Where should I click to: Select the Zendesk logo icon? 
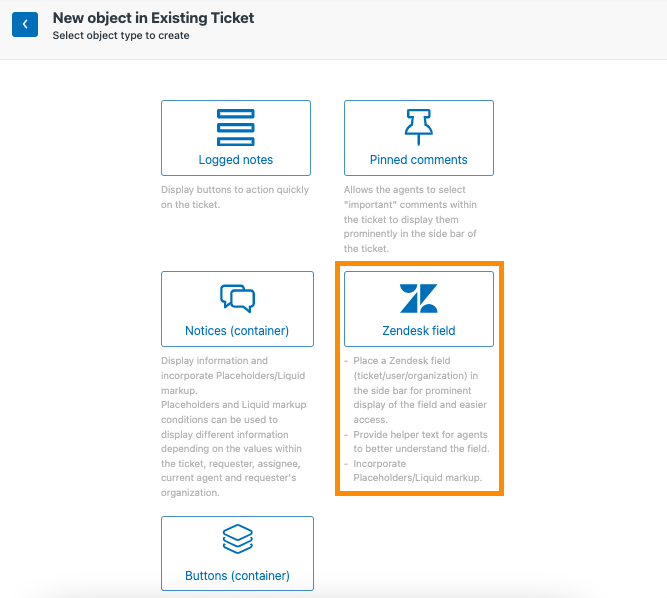(x=419, y=299)
